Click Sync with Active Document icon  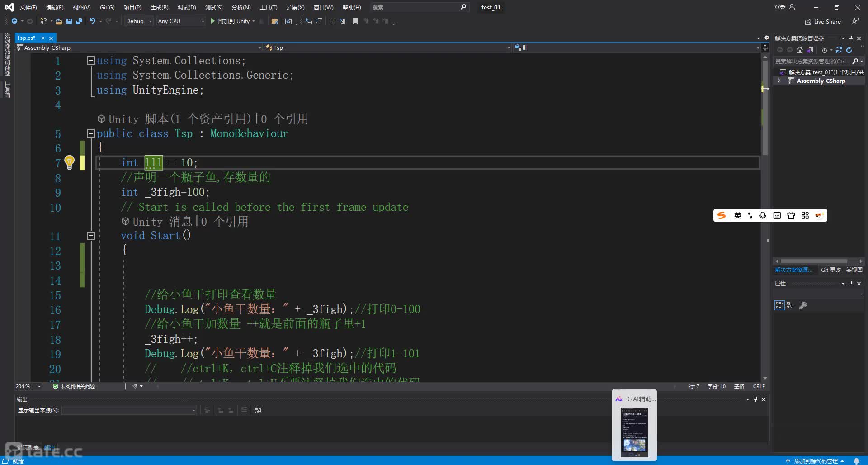pos(839,50)
